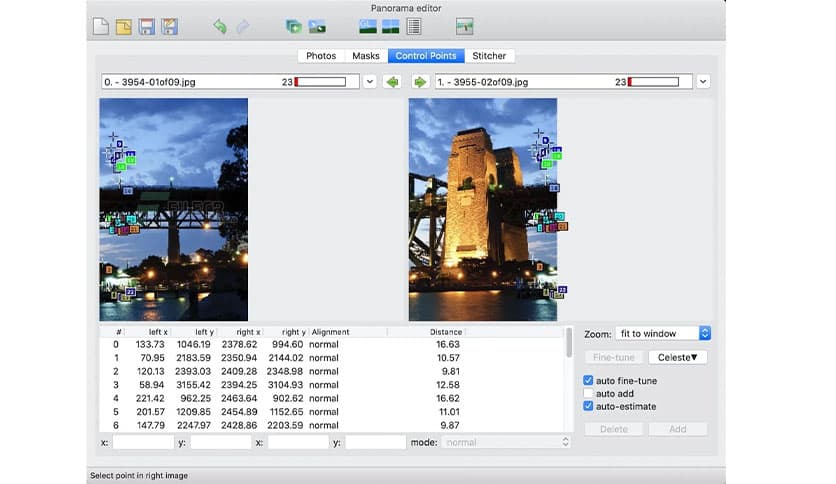Expand the right image file selector dropdown
836x484 pixels.
(x=703, y=82)
